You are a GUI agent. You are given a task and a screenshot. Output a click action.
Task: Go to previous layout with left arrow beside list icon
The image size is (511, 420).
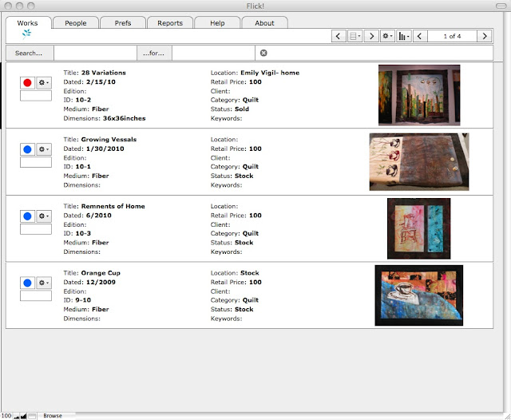point(339,36)
